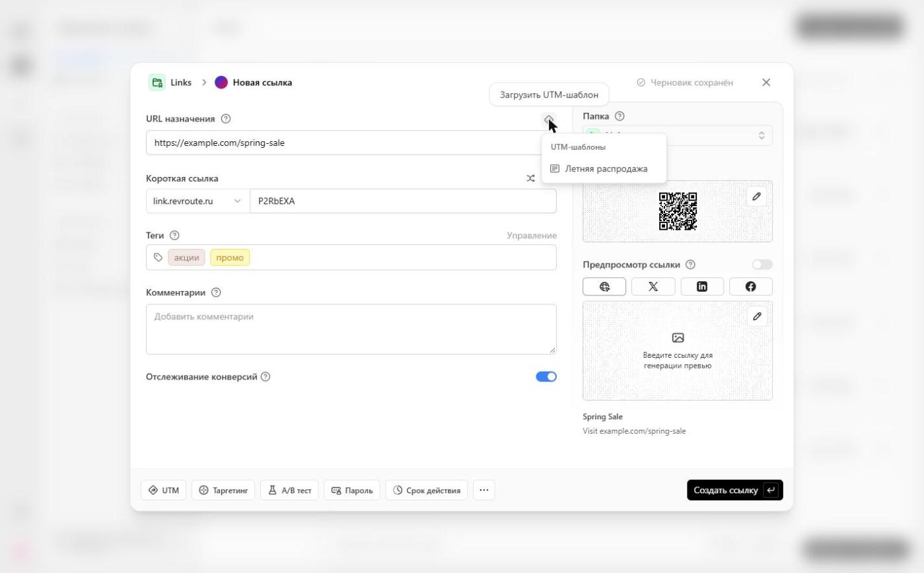Click the акции tag chip
Viewport: 924px width, 573px height.
(186, 257)
